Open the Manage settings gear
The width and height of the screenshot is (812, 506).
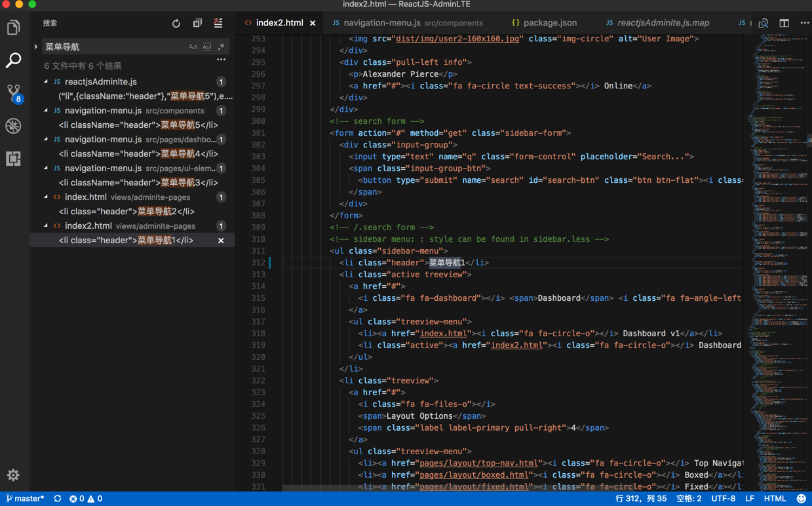(x=13, y=475)
